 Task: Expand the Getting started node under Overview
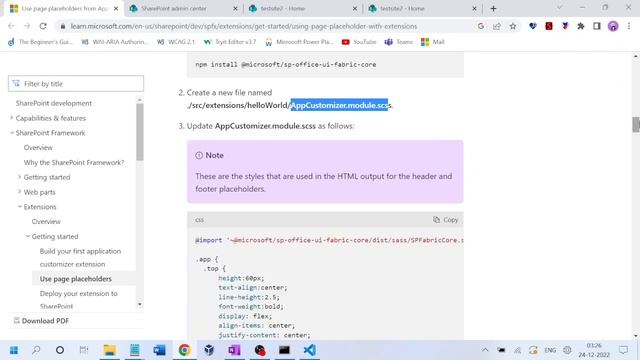(19, 177)
